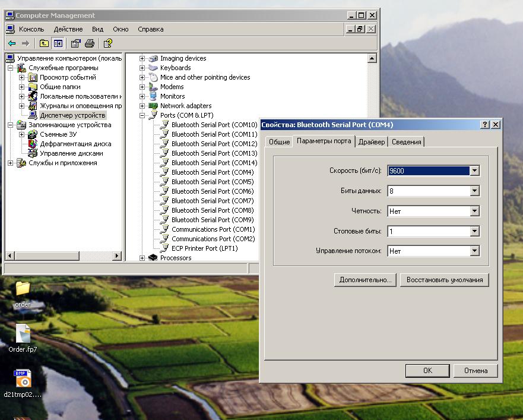Click Восстановить умолчания button
The height and width of the screenshot is (420, 523).
click(445, 280)
